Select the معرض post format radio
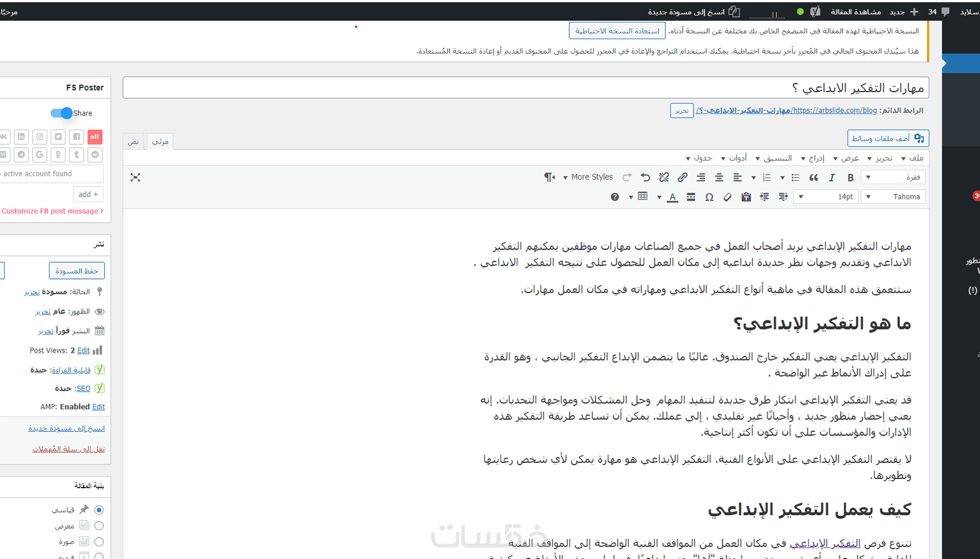This screenshot has height=559, width=980. tap(99, 526)
